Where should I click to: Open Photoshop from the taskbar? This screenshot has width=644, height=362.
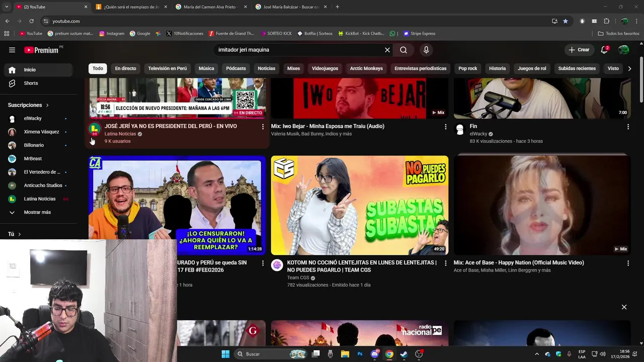click(360, 354)
